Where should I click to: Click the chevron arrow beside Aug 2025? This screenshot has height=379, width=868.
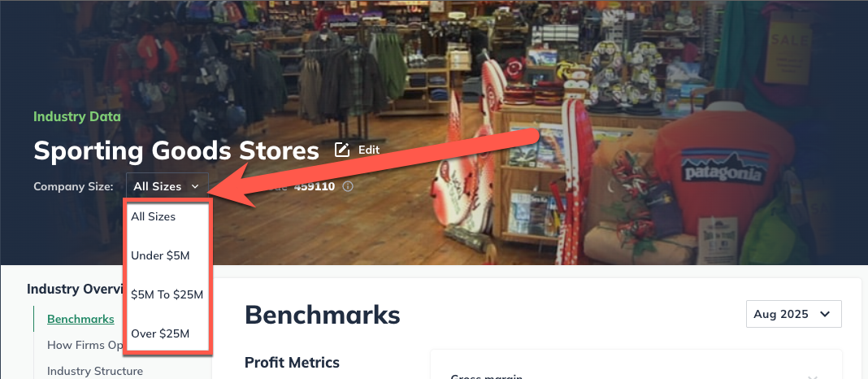pos(825,314)
